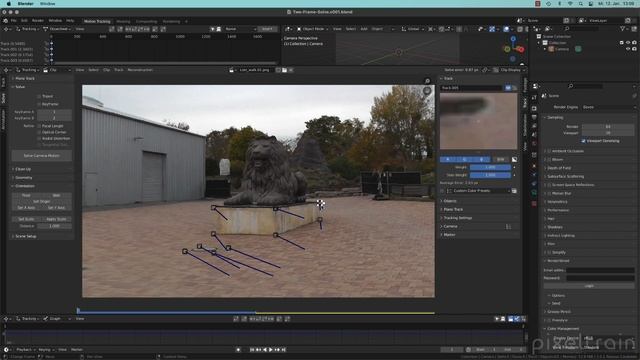Toggle the red channel R button

pos(448,159)
